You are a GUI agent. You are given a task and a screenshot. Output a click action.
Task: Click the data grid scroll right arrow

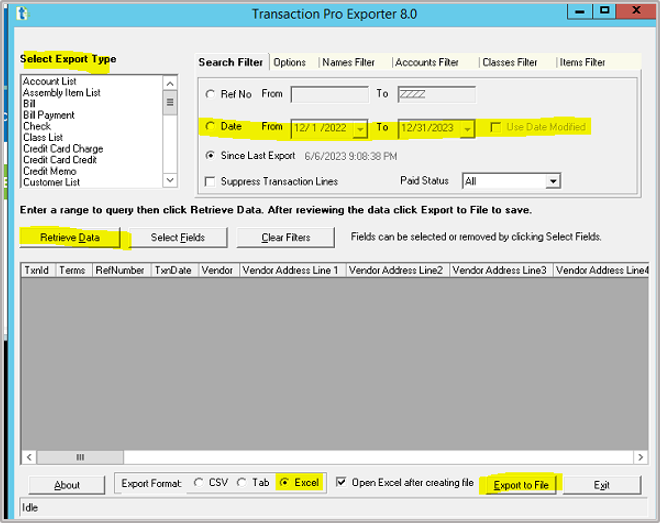tap(640, 457)
